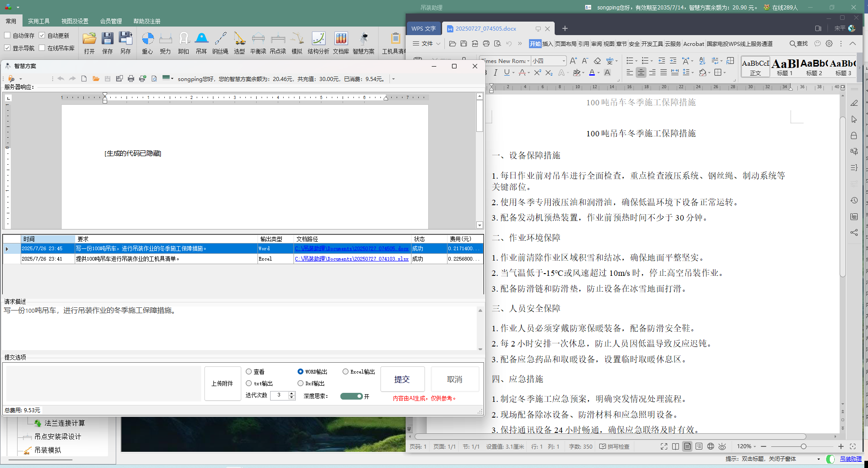Toggle 在线吊车库 checkbox
The image size is (868, 468).
tap(42, 48)
